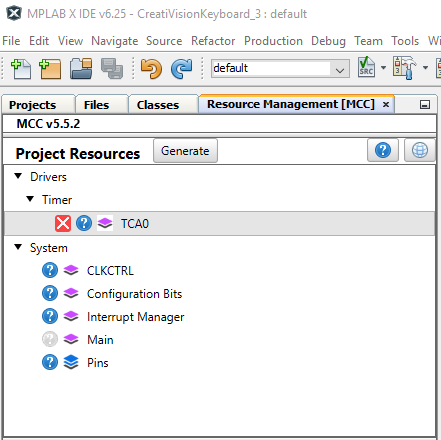441x440 pixels.
Task: Open the Project Resources help button
Action: (x=383, y=150)
